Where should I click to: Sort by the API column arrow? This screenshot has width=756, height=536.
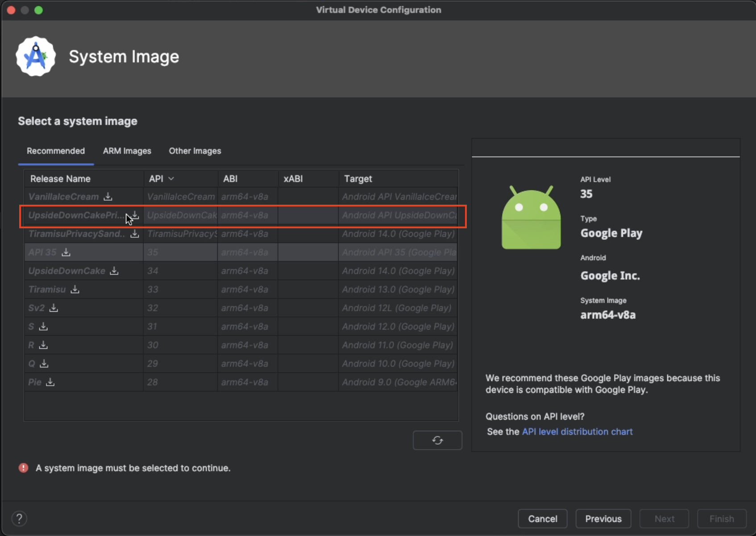(171, 179)
